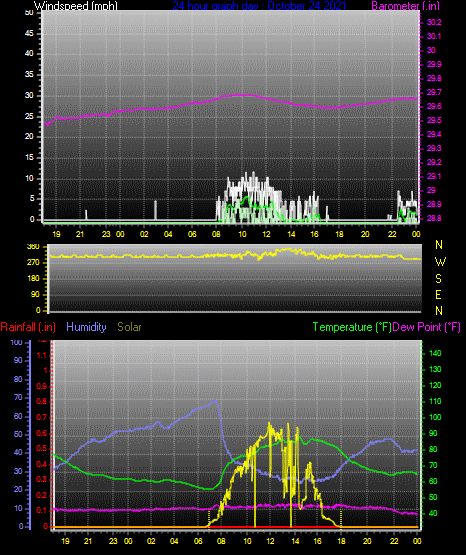466x555 pixels.
Task: Click the '1.1' rainfall axis value
Action: [42, 355]
